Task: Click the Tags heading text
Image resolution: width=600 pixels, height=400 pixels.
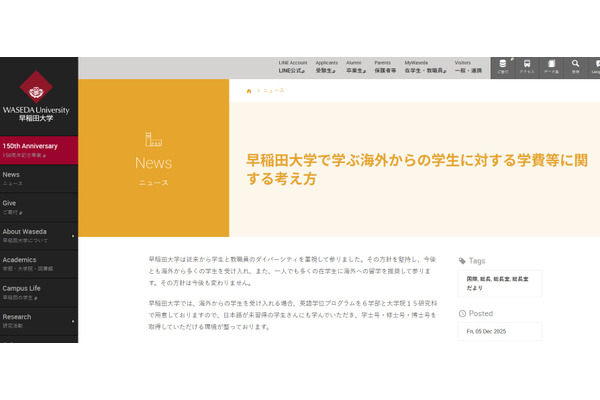Action: (477, 261)
